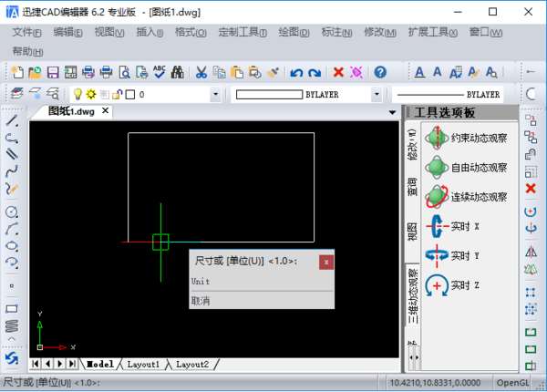The height and width of the screenshot is (392, 547).
Task: Click 实时 X rotation tool
Action: click(x=452, y=226)
